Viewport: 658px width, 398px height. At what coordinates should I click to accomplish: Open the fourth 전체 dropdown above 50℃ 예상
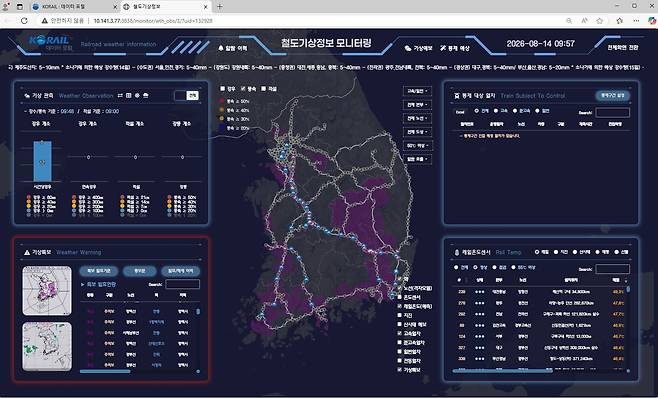[x=417, y=132]
